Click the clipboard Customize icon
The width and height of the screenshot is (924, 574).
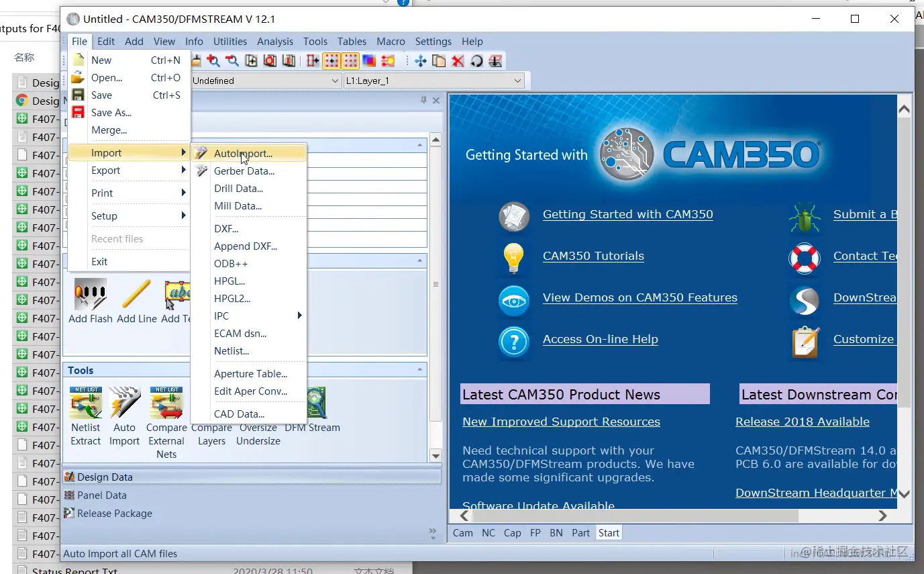coord(805,342)
